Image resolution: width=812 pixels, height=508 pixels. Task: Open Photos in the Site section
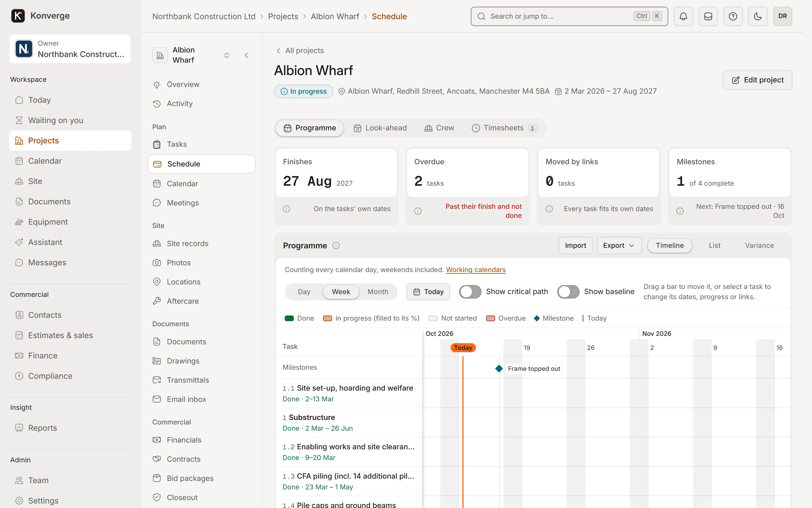pos(202,263)
